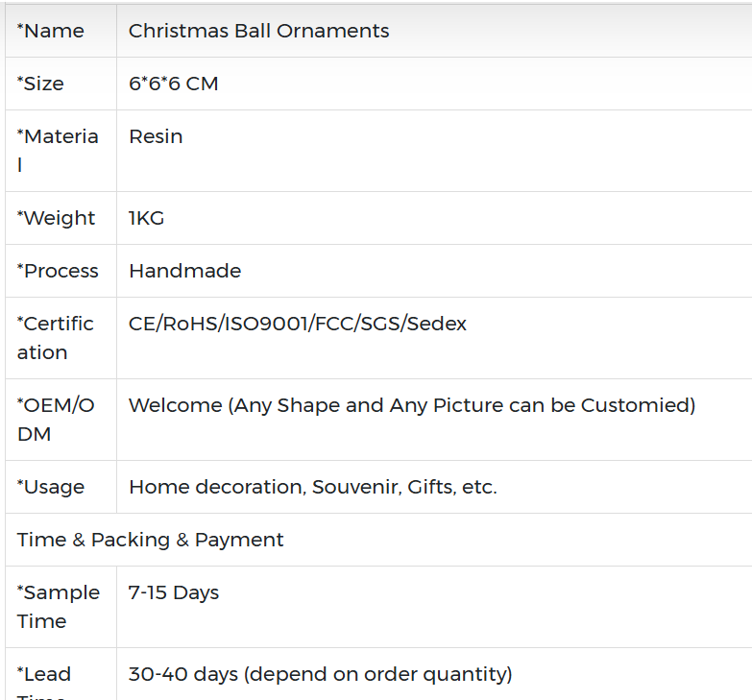Select the Welcome customization description text
Screen dimensions: 752x700
[x=411, y=405]
